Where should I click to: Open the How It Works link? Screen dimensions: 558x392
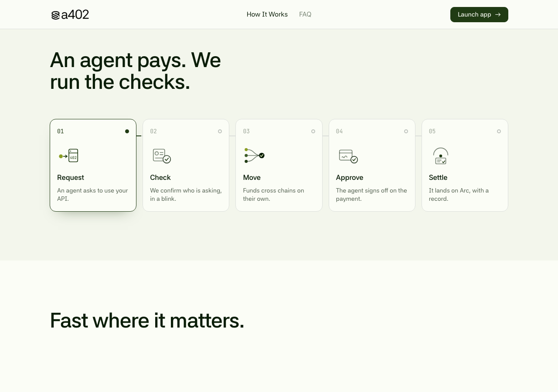coord(267,14)
